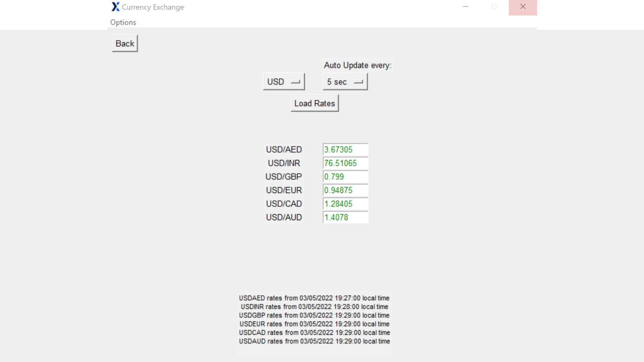Click the USD/AUD rate field 1.4078

click(x=345, y=218)
